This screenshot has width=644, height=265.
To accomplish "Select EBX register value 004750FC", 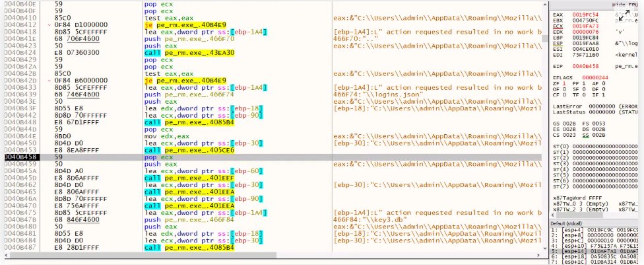I will (x=585, y=20).
